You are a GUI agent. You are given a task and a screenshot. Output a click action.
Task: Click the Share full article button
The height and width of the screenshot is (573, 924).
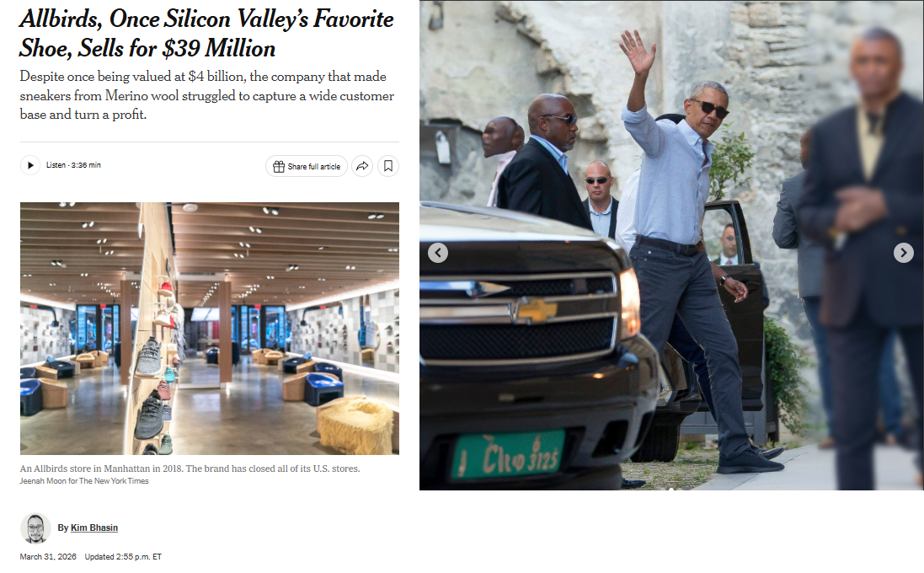tap(307, 167)
